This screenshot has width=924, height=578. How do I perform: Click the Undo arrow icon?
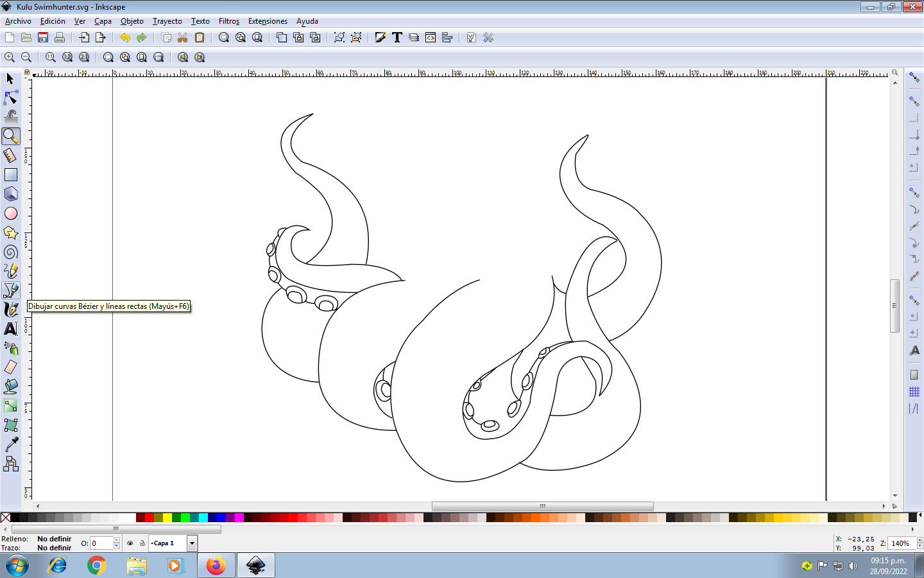click(125, 37)
